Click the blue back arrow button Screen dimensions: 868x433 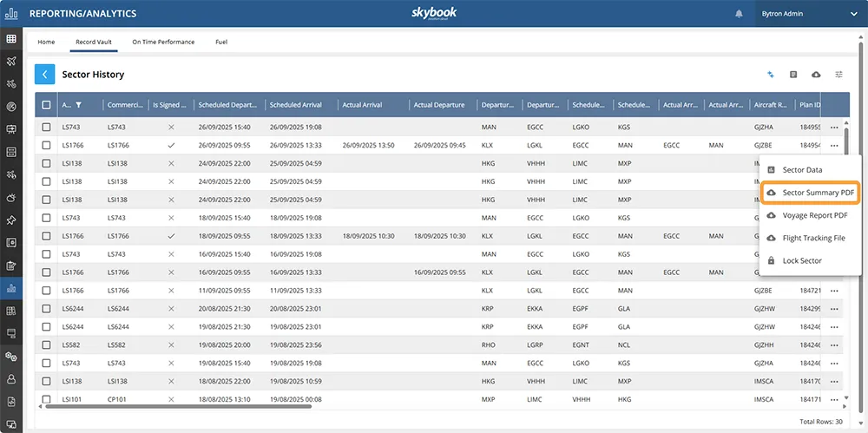(45, 75)
